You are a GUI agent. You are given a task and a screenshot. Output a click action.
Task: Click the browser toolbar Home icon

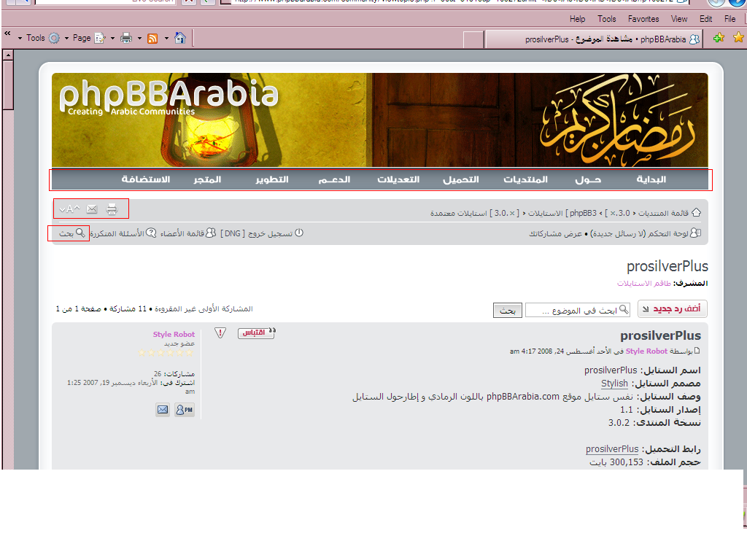(180, 38)
